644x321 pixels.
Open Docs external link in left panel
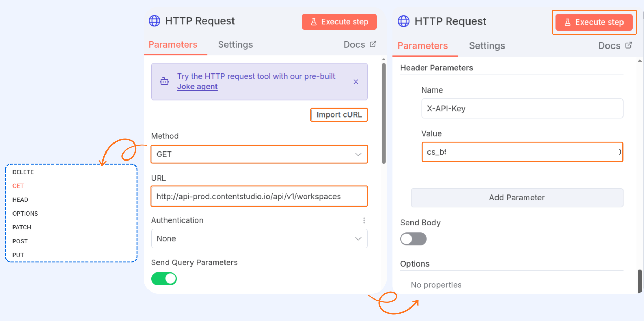tap(360, 45)
